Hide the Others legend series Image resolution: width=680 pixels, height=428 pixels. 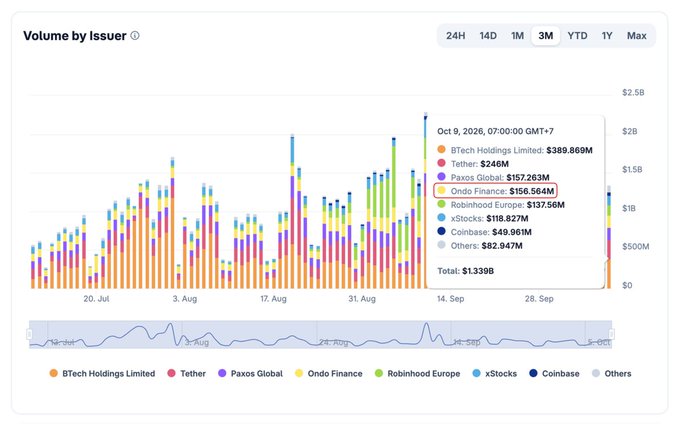(611, 373)
